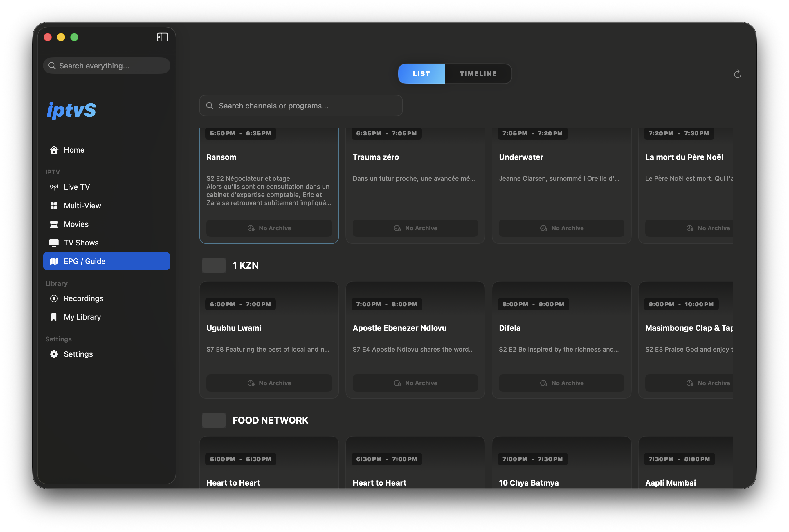The width and height of the screenshot is (789, 532).
Task: Open the Home page
Action: [107, 150]
